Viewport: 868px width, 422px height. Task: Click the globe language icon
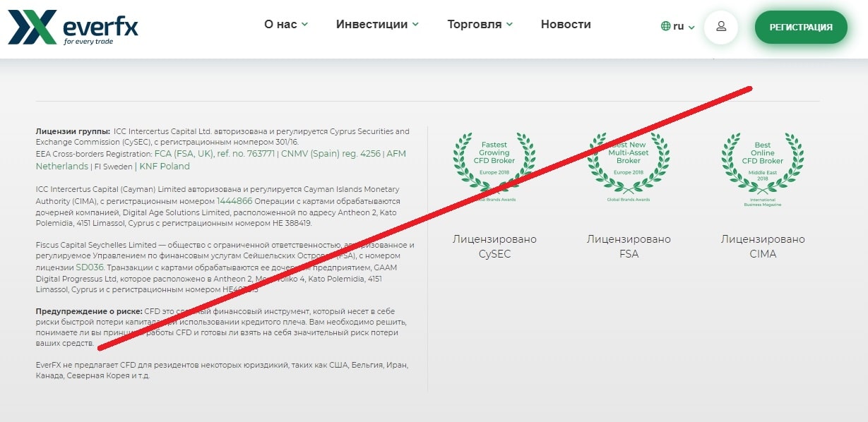click(x=665, y=26)
